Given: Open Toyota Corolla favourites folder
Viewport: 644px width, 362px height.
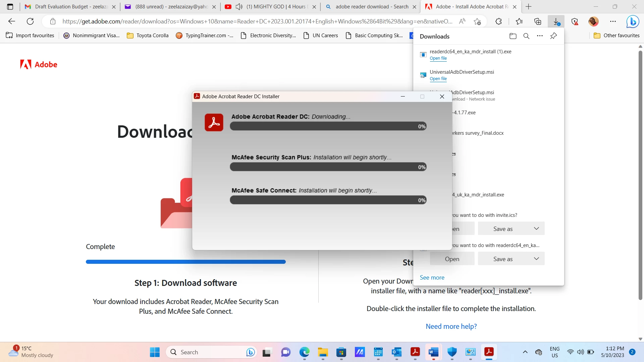Looking at the screenshot, I should tap(148, 36).
